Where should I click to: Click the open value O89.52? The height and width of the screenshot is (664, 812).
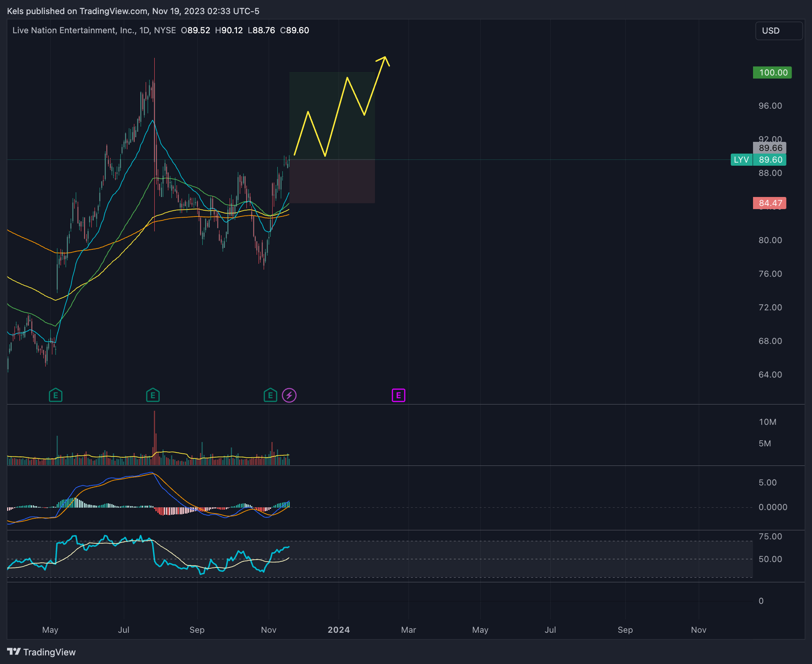[195, 30]
